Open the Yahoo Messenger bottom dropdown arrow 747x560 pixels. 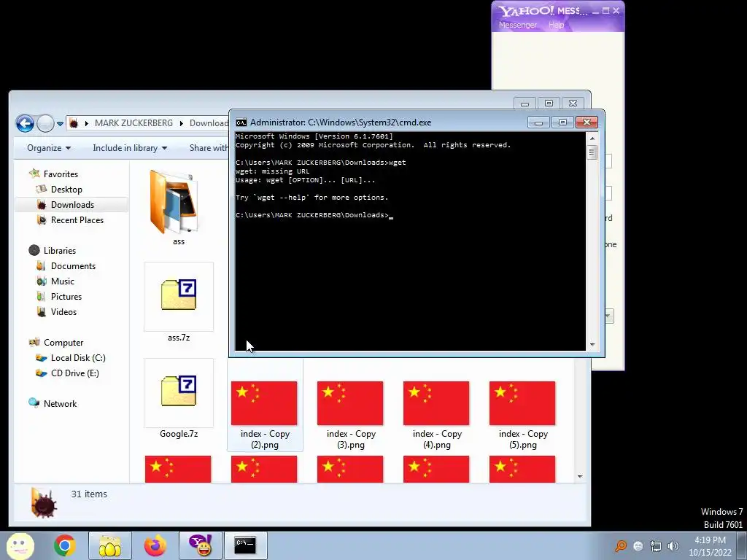[x=608, y=316]
